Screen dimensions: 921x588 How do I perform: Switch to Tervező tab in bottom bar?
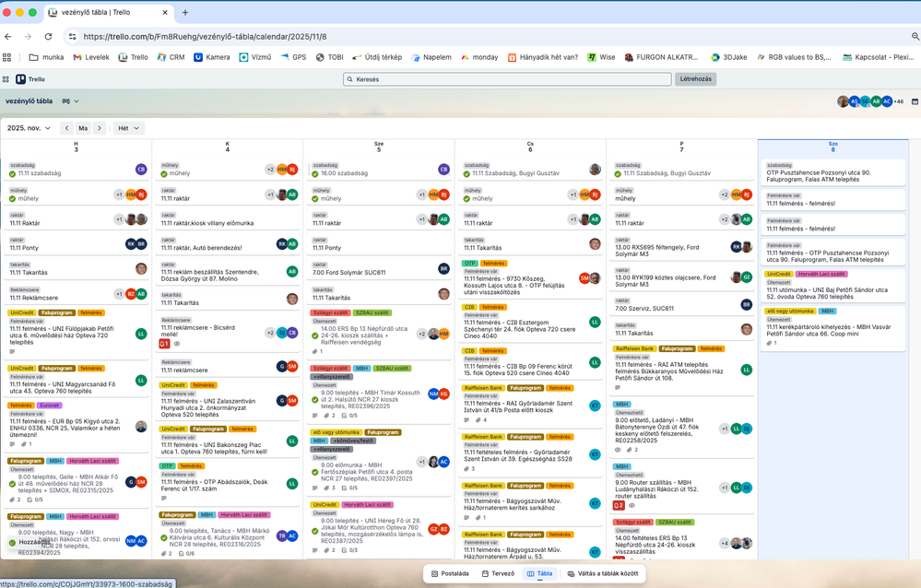498,573
